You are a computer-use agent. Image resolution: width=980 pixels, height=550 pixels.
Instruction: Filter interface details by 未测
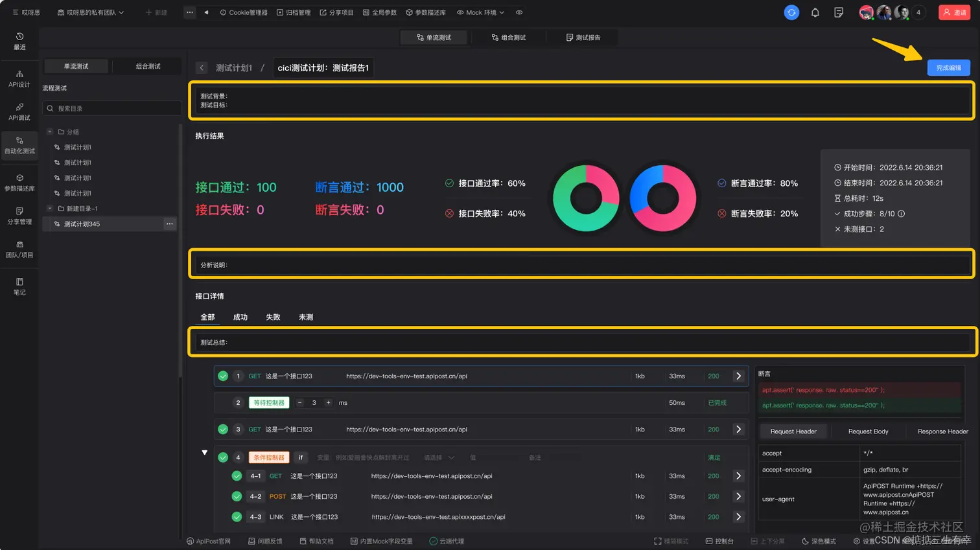pos(306,317)
